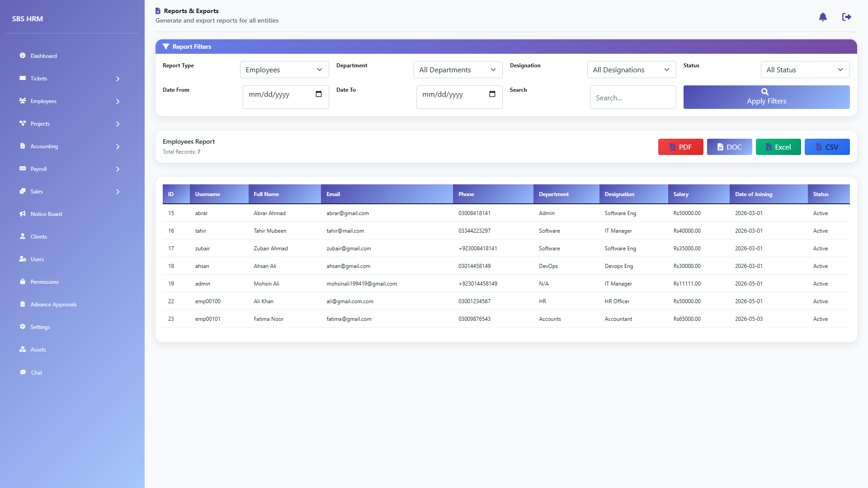Screen dimensions: 868x488
Task: Click the Dashboard gauge icon
Action: coord(23,56)
